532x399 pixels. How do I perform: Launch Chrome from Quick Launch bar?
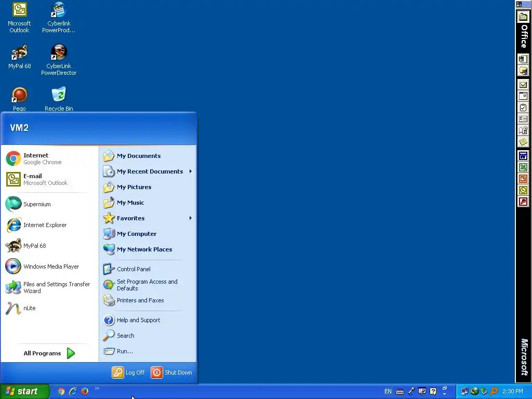[61, 391]
